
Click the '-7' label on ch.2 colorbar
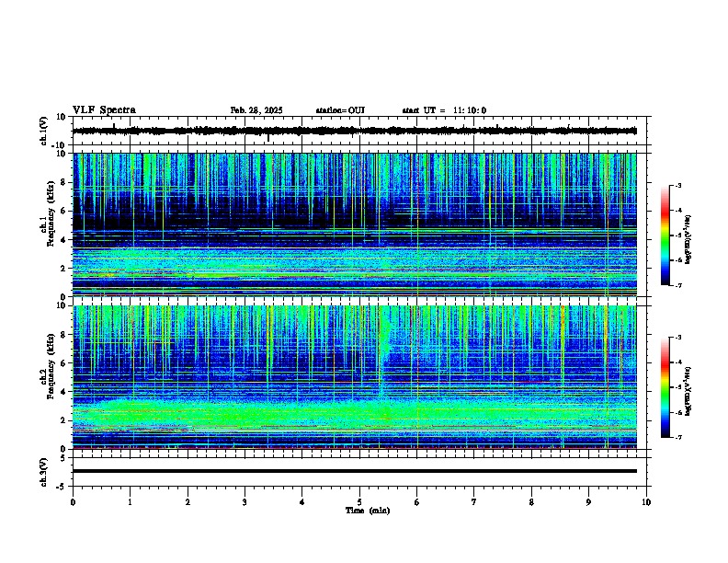[x=677, y=437]
